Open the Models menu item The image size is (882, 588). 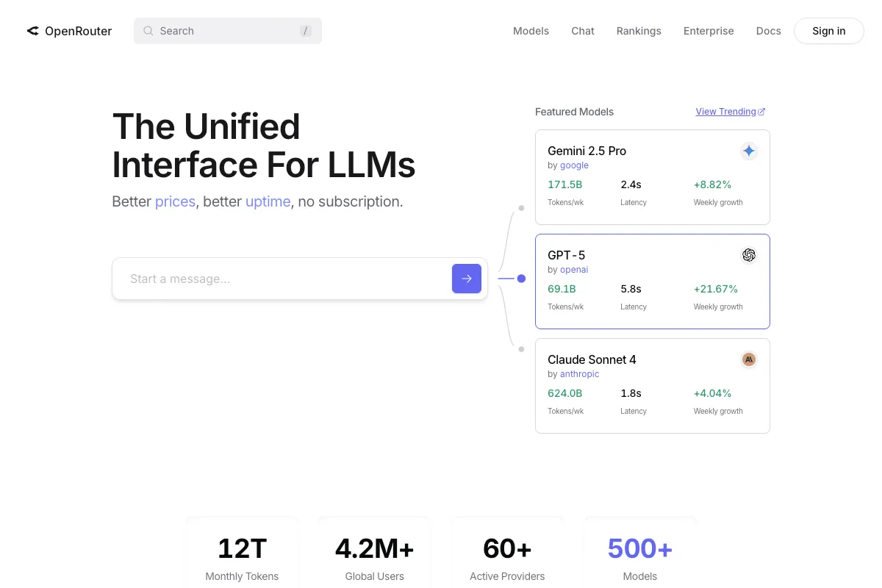[x=531, y=31]
